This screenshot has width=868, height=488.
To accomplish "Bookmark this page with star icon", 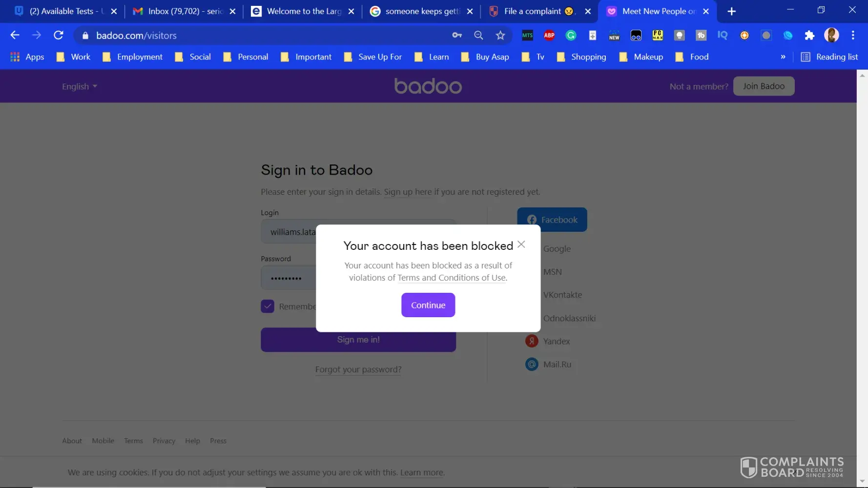I will point(500,35).
